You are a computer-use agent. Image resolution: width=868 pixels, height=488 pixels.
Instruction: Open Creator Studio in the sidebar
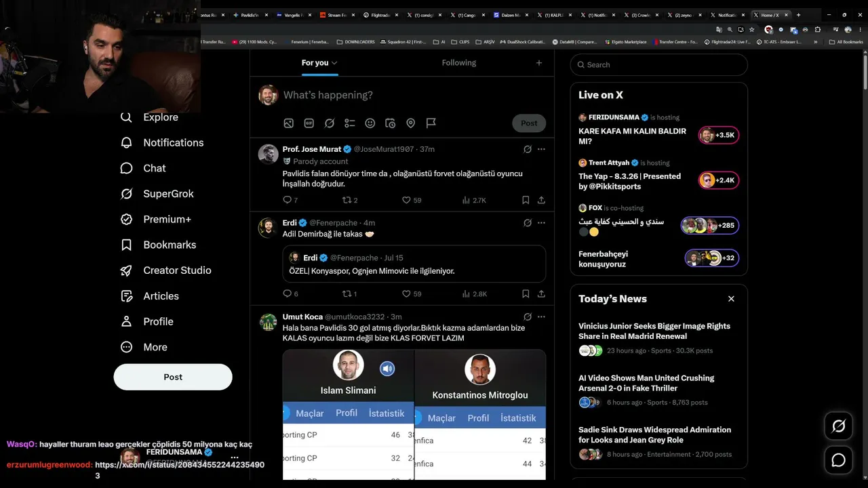[x=165, y=270]
